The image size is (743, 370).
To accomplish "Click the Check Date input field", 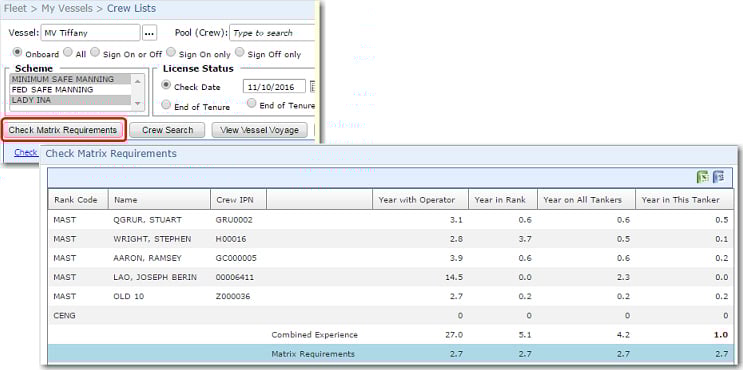I will (x=274, y=87).
